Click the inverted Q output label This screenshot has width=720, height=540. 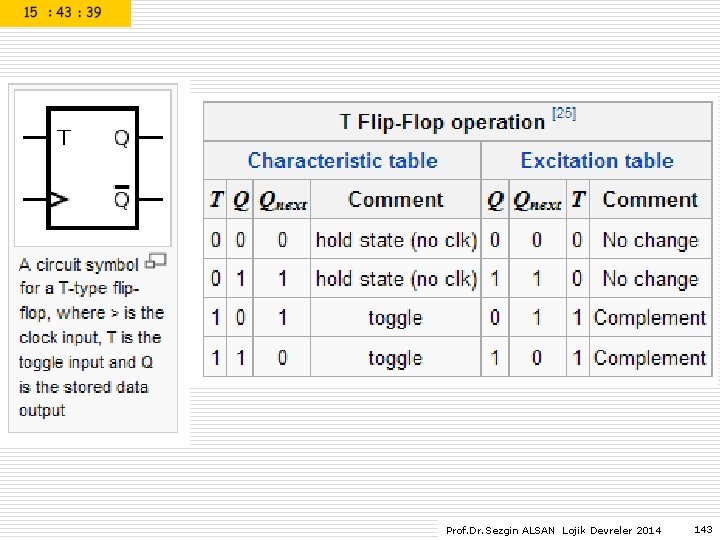122,197
